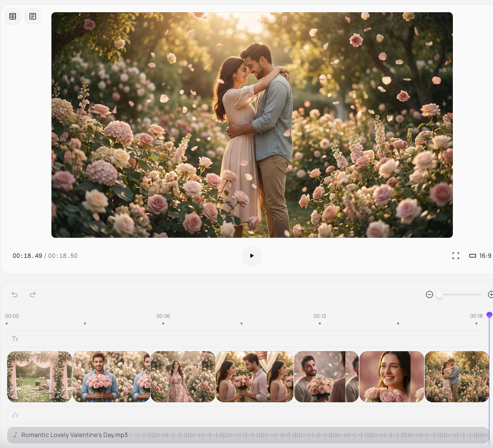Click the text track row

pyautogui.click(x=247, y=339)
